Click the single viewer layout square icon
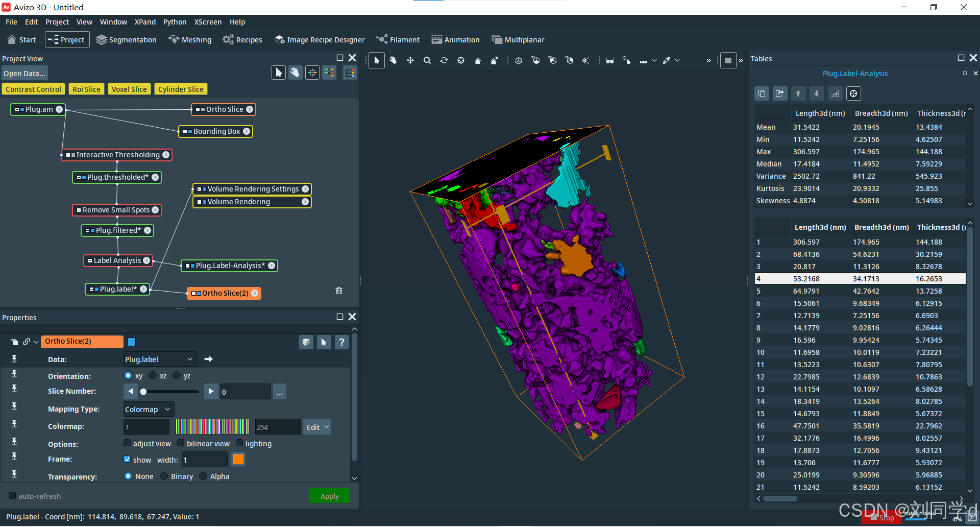The height and width of the screenshot is (527, 980). pos(728,60)
